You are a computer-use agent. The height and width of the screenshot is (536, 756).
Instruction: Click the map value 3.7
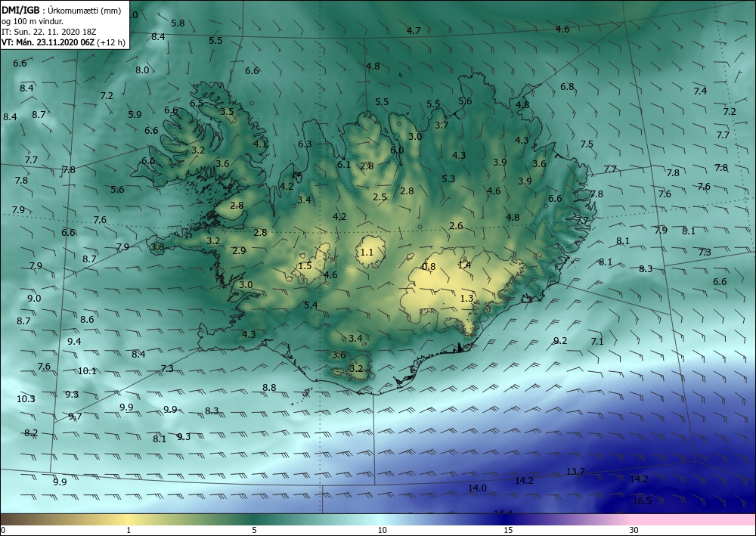coord(442,125)
